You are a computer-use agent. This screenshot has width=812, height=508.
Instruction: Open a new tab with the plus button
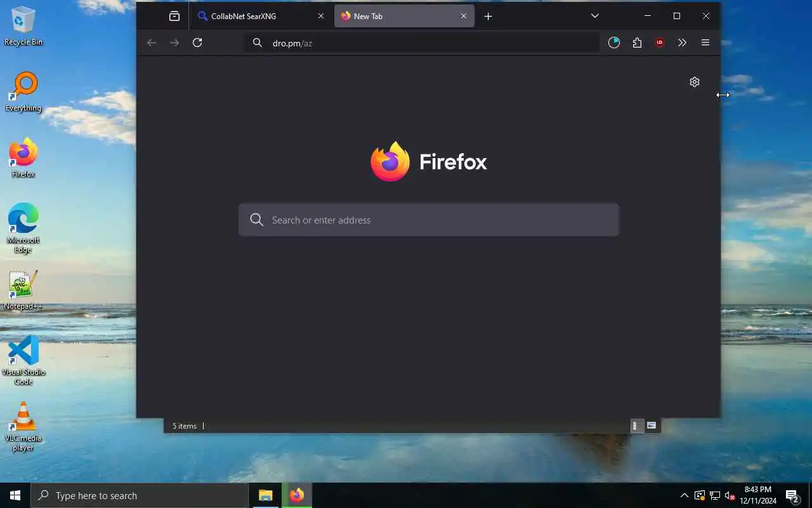click(x=488, y=16)
